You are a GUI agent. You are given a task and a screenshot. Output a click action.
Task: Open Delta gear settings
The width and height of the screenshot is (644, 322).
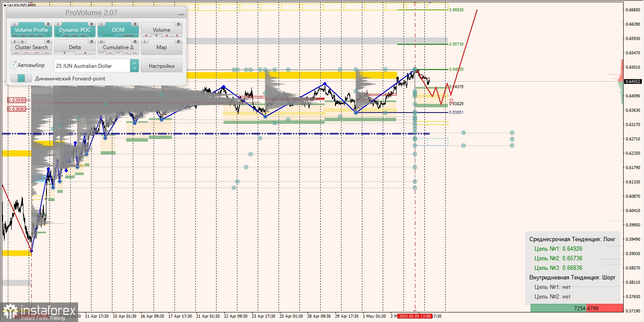tap(92, 41)
